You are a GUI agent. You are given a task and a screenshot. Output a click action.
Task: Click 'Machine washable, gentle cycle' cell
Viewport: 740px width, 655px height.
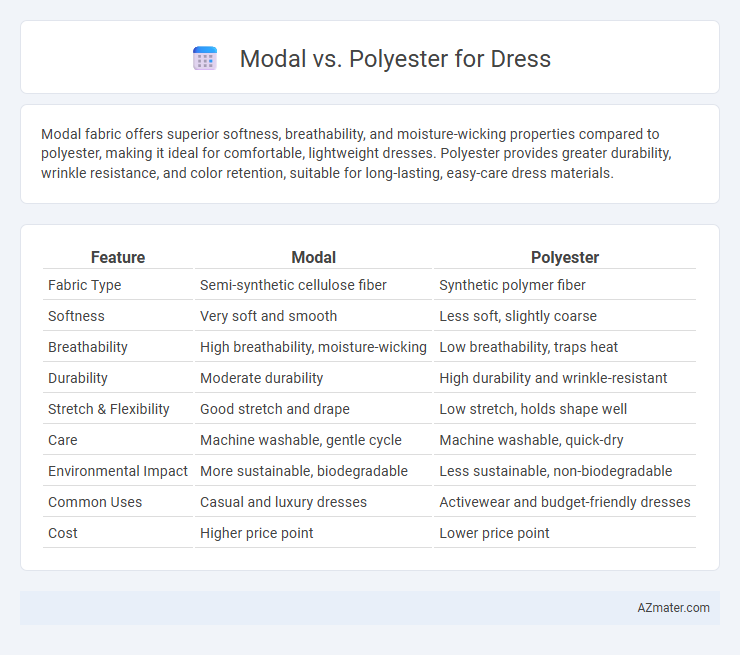[301, 440]
